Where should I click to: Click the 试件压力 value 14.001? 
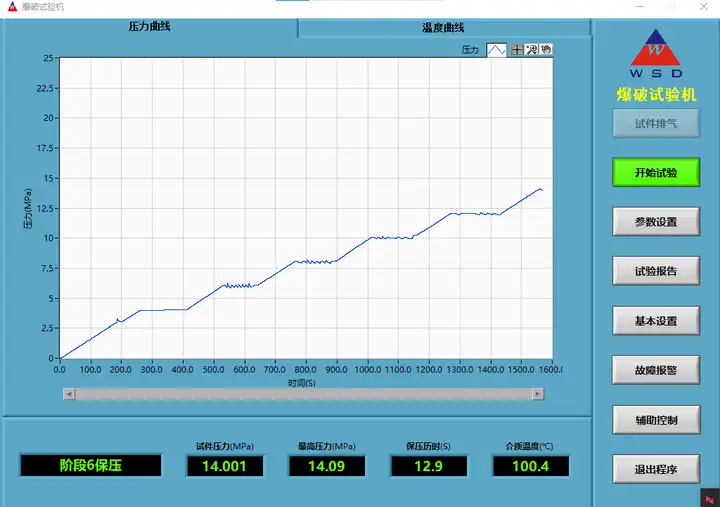[225, 466]
